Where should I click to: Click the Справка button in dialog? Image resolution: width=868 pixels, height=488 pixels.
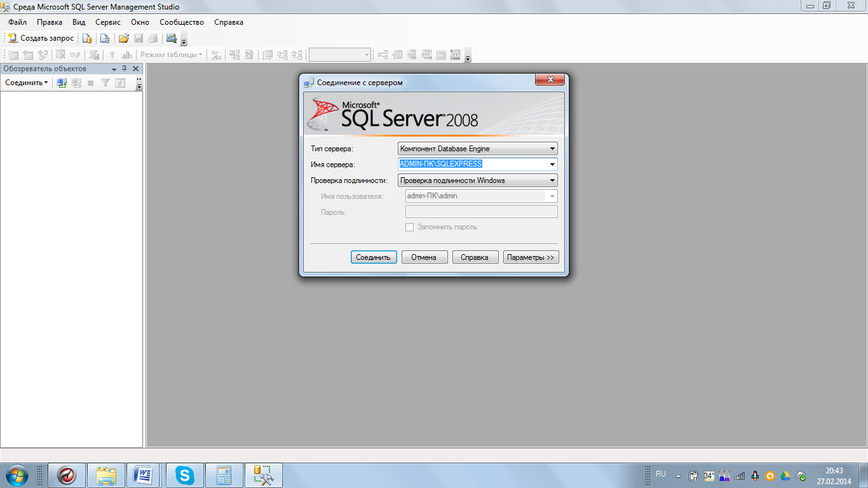[475, 257]
